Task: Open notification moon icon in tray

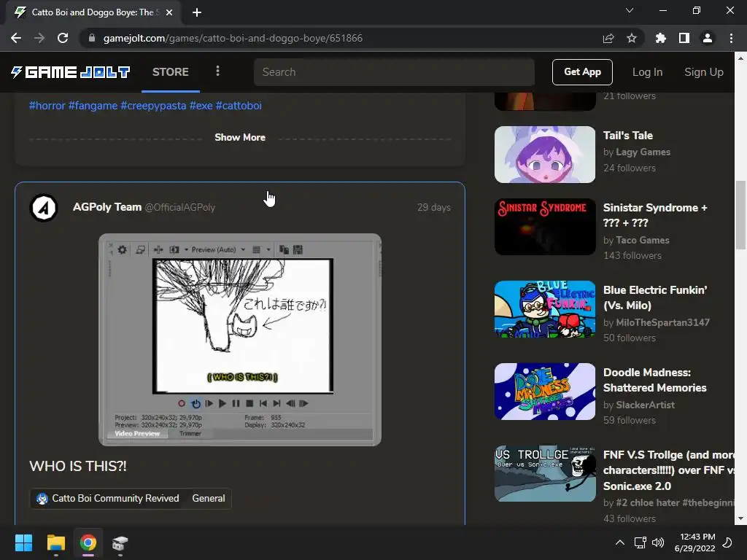Action: tap(727, 542)
